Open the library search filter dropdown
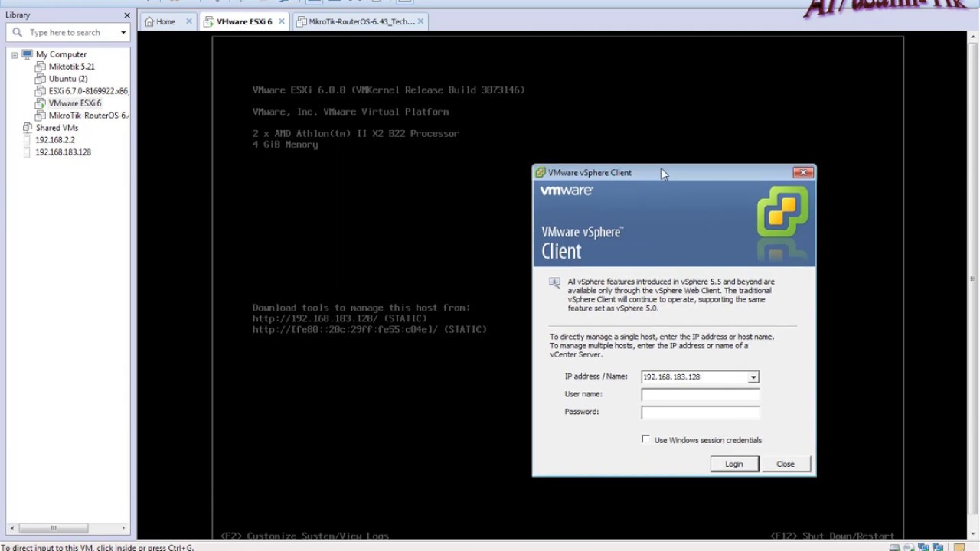Viewport: 980px width, 551px height. (x=123, y=33)
